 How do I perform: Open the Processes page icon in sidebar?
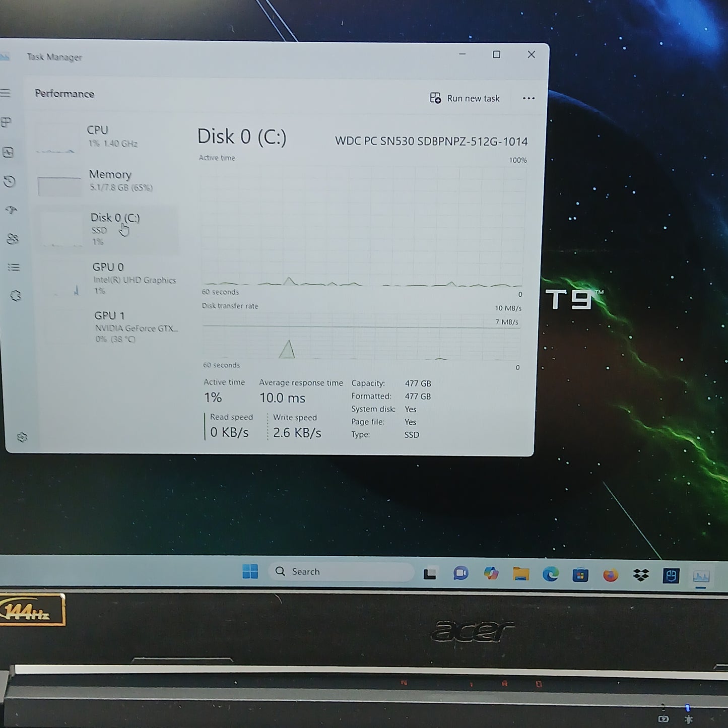[x=6, y=122]
